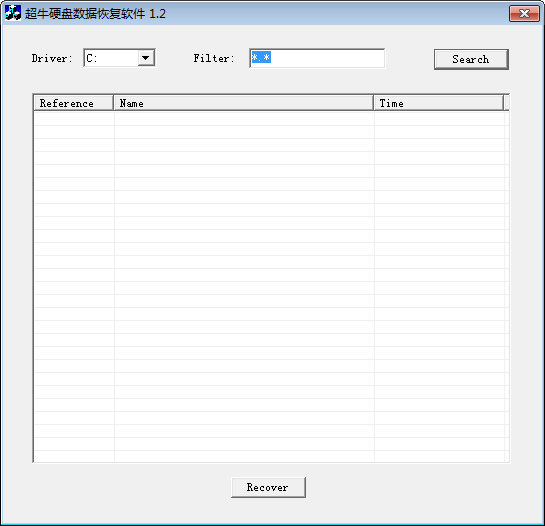The image size is (545, 526).
Task: Sort by the Time column header
Action: [x=438, y=103]
